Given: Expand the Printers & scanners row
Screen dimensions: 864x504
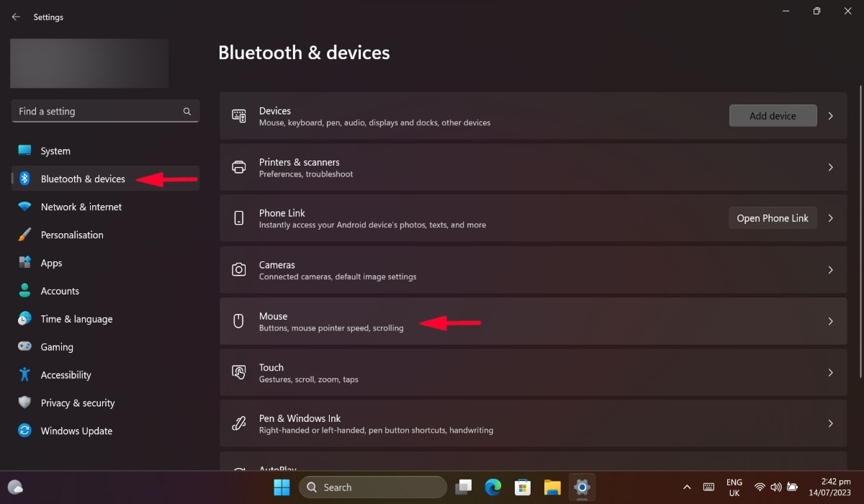Looking at the screenshot, I should coord(830,167).
